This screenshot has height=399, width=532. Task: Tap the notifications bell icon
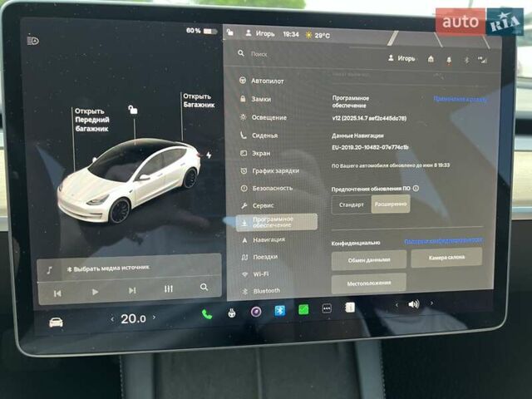coord(449,60)
